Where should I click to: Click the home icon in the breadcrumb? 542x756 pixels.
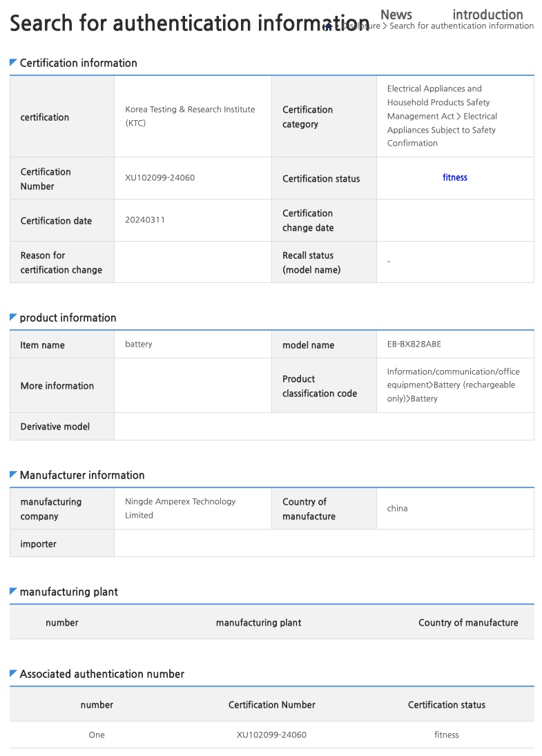(x=328, y=26)
